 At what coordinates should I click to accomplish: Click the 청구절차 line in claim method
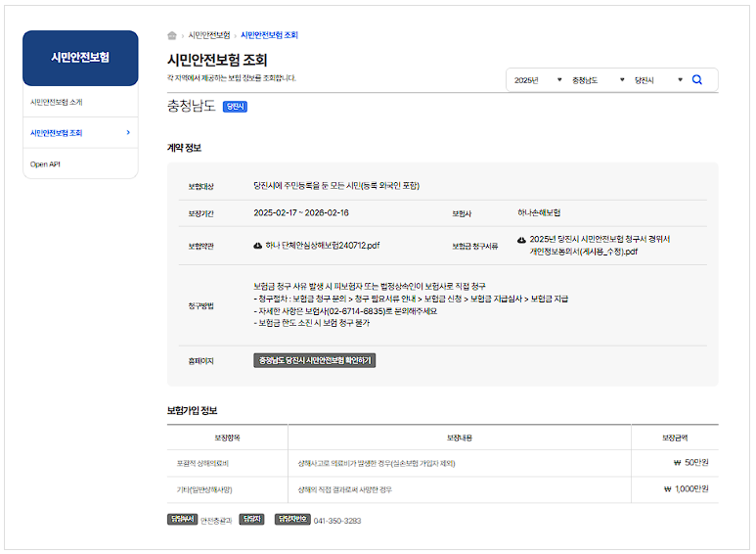411,300
